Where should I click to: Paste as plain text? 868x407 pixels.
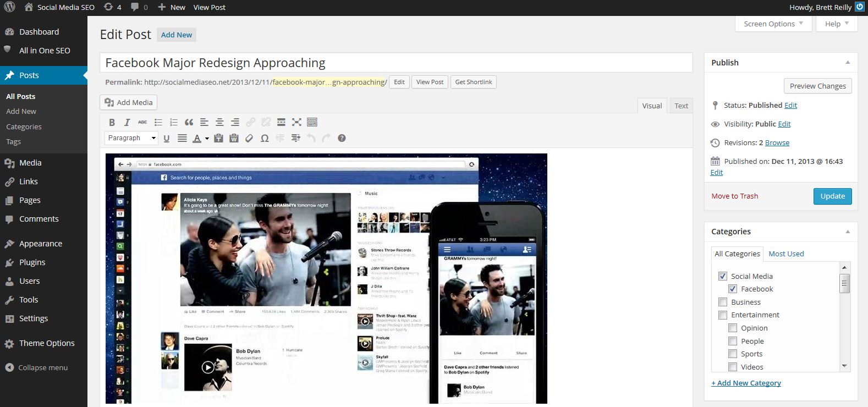tap(218, 138)
